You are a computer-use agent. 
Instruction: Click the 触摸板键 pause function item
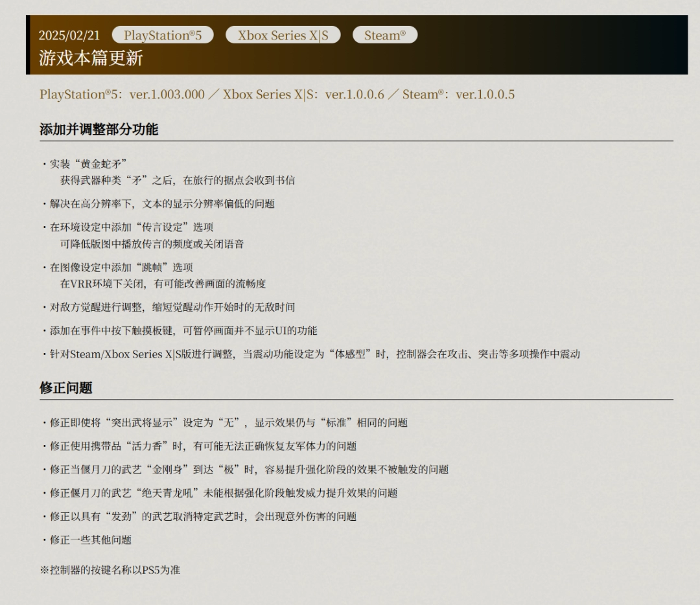pos(183,330)
